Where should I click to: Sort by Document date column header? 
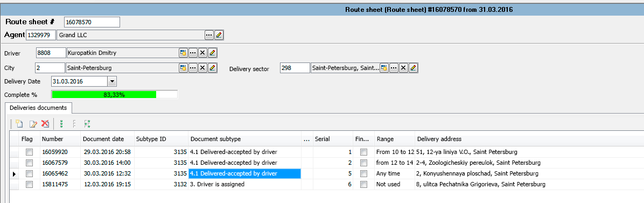107,139
